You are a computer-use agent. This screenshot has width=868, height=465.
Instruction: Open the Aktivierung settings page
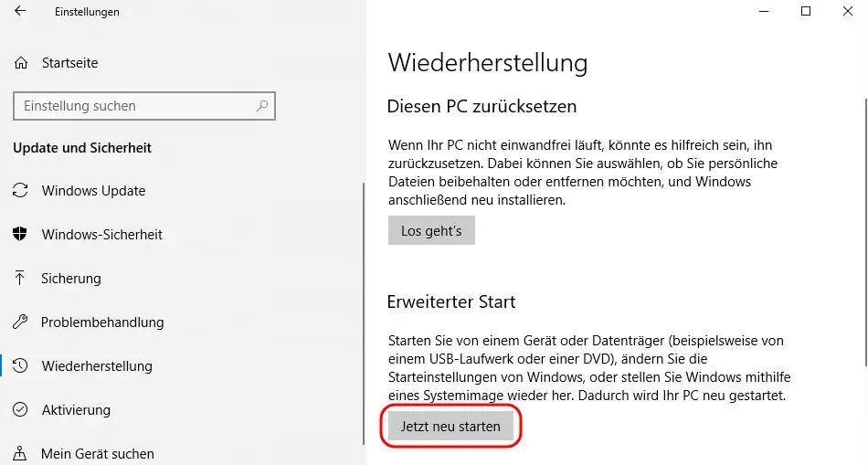coord(76,410)
